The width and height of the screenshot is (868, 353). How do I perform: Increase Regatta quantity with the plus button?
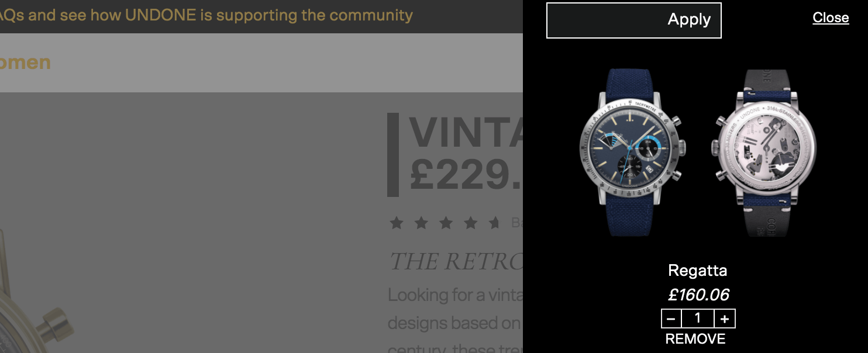pyautogui.click(x=725, y=319)
